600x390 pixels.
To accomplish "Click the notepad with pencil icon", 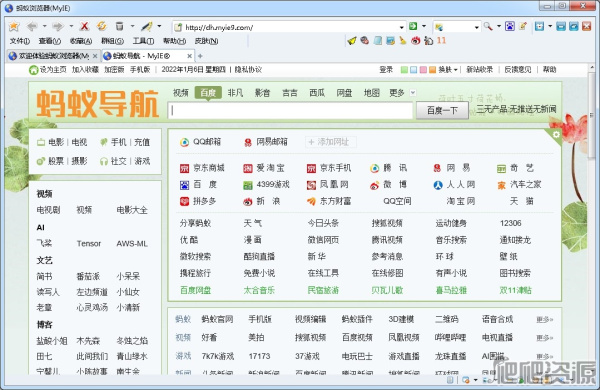I will pos(523,26).
